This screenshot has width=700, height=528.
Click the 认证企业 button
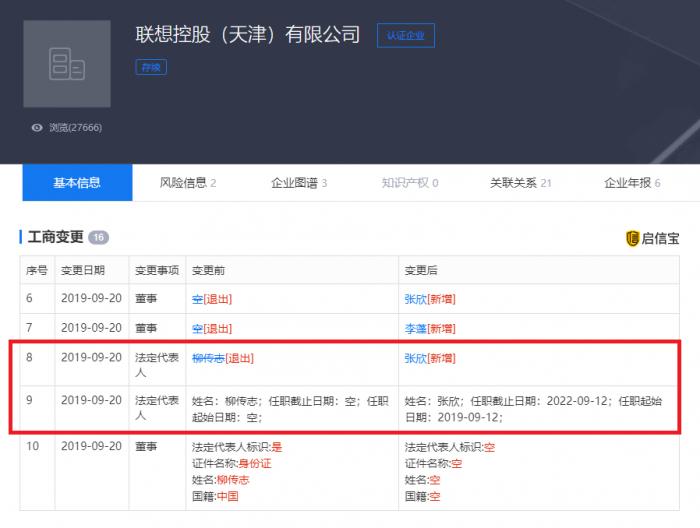(406, 36)
